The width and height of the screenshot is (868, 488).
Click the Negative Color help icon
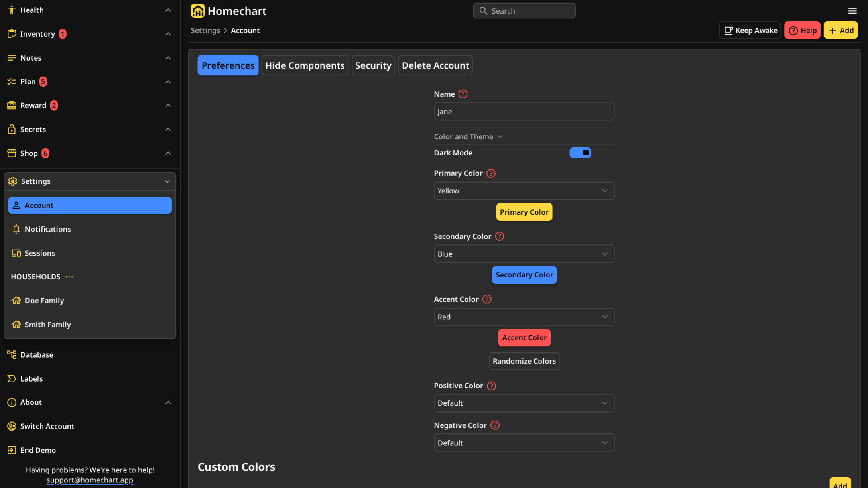coord(495,425)
